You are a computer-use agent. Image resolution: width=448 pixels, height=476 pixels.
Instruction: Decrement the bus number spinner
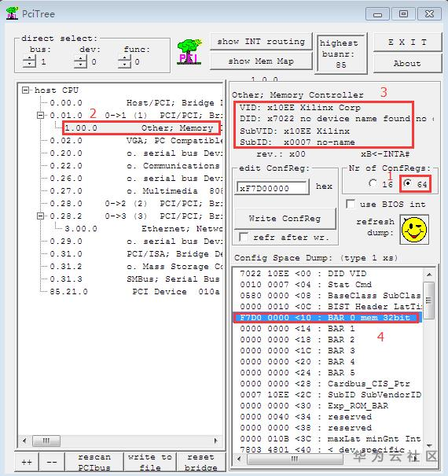click(x=29, y=65)
